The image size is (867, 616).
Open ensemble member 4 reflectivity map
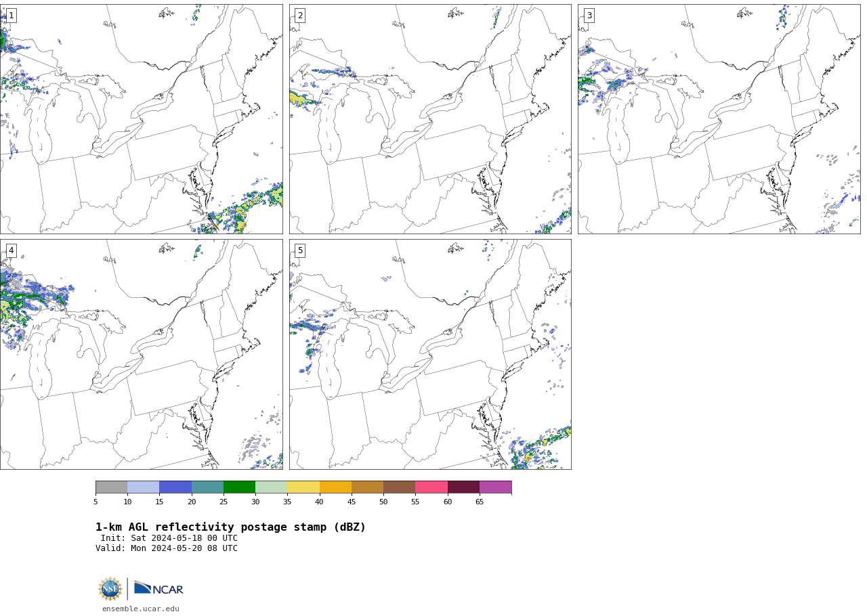[141, 354]
